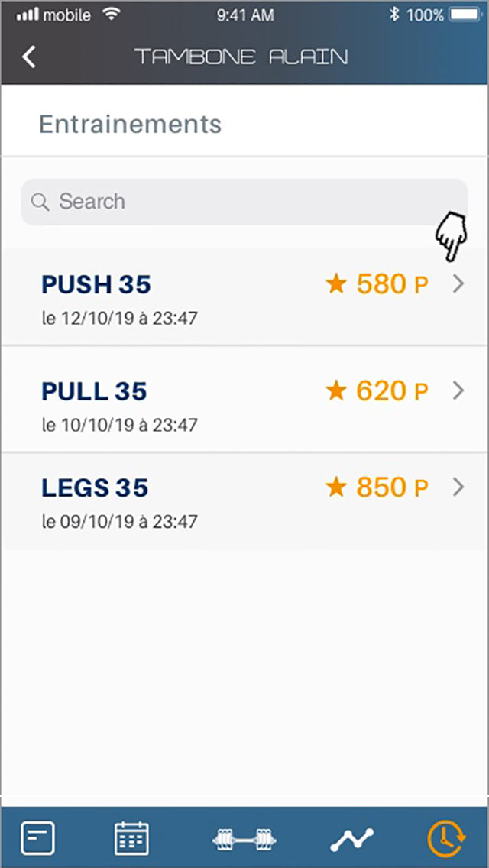Viewport: 489px width, 868px height.
Task: Open the LEGS 35 training entry
Action: [244, 501]
